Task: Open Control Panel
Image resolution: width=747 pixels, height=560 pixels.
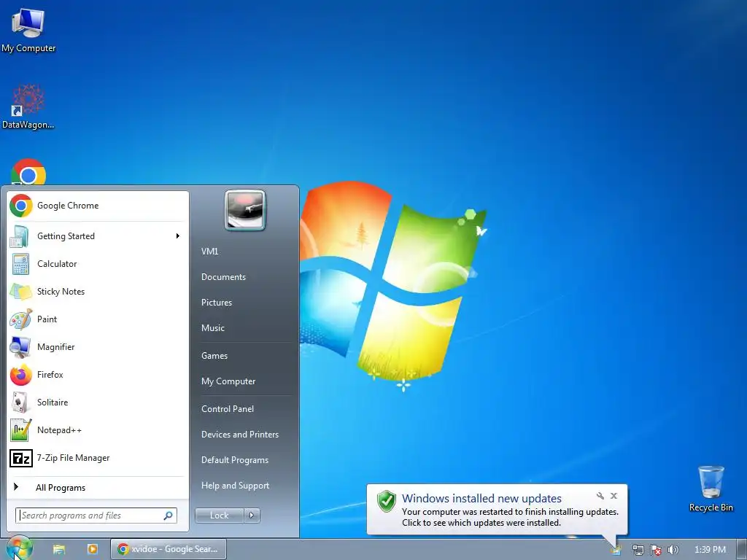Action: [x=228, y=409]
